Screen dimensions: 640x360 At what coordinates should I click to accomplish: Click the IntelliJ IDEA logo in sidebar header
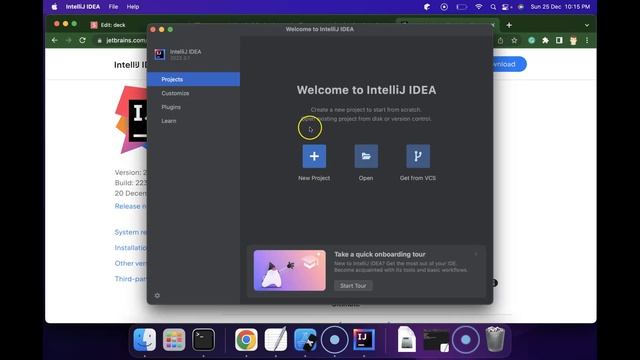click(x=160, y=54)
